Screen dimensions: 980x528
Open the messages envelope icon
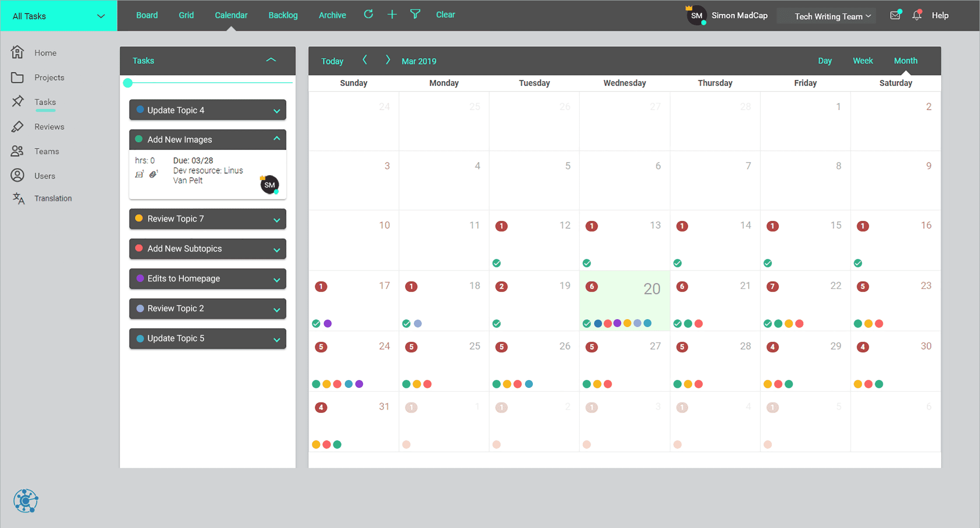tap(896, 15)
